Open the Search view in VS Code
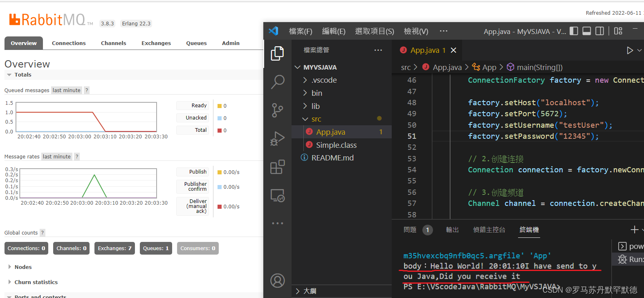This screenshot has height=298, width=644. [278, 82]
